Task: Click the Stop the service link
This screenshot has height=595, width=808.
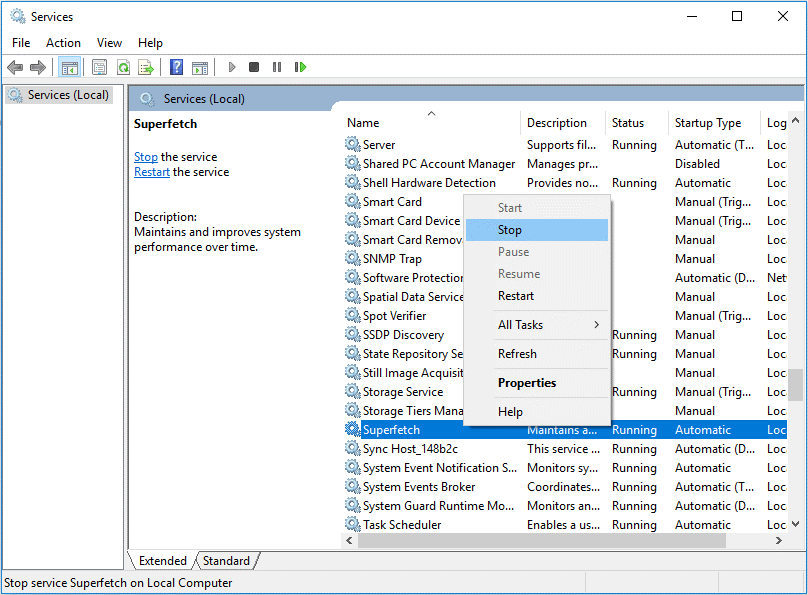Action: pos(146,157)
